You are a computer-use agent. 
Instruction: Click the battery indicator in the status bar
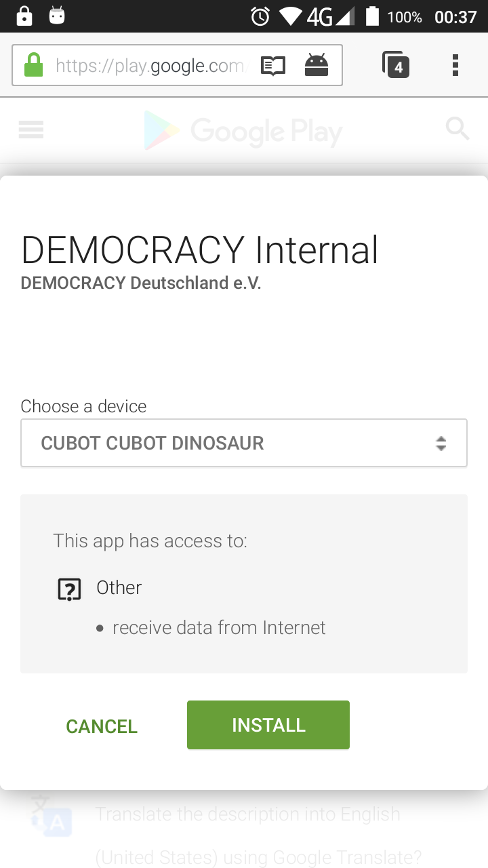(373, 18)
